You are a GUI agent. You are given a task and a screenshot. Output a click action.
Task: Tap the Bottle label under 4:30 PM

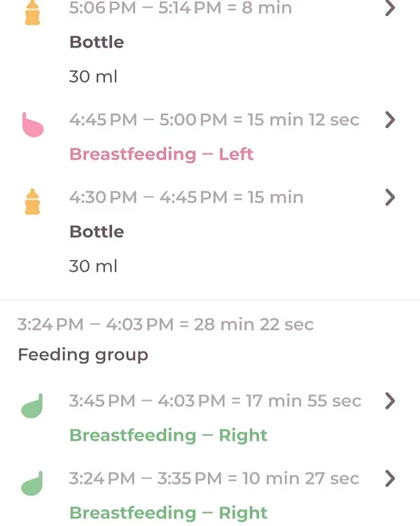(x=97, y=232)
